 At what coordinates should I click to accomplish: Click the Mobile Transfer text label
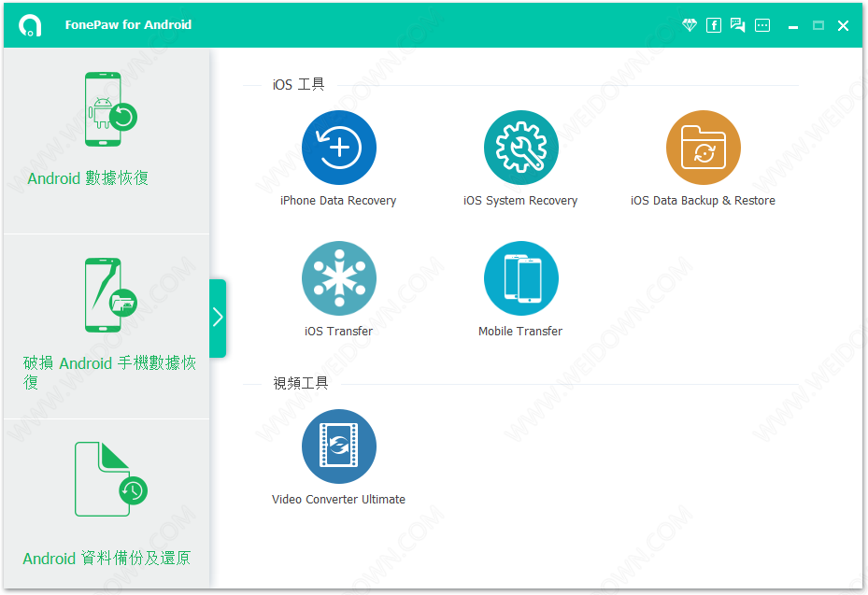pyautogui.click(x=520, y=331)
